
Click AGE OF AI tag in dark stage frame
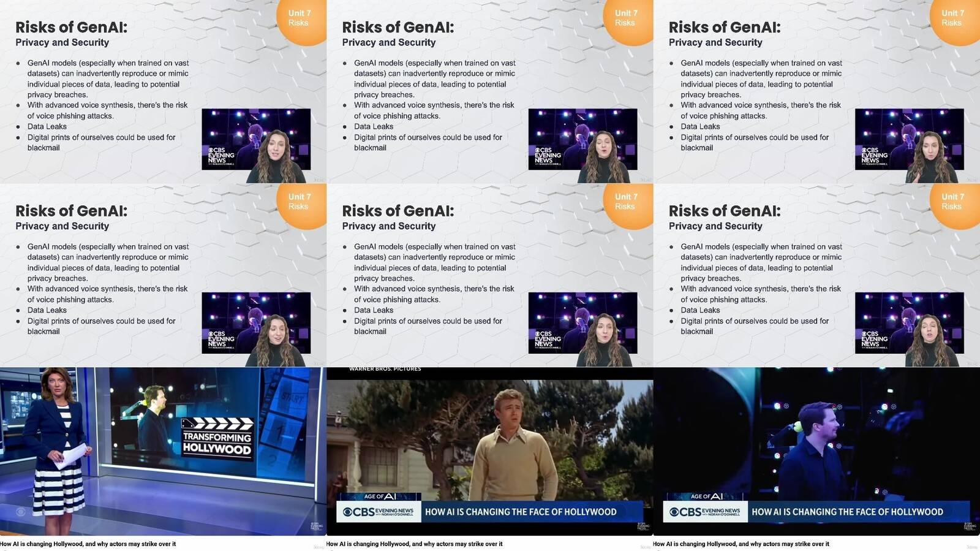click(x=706, y=496)
